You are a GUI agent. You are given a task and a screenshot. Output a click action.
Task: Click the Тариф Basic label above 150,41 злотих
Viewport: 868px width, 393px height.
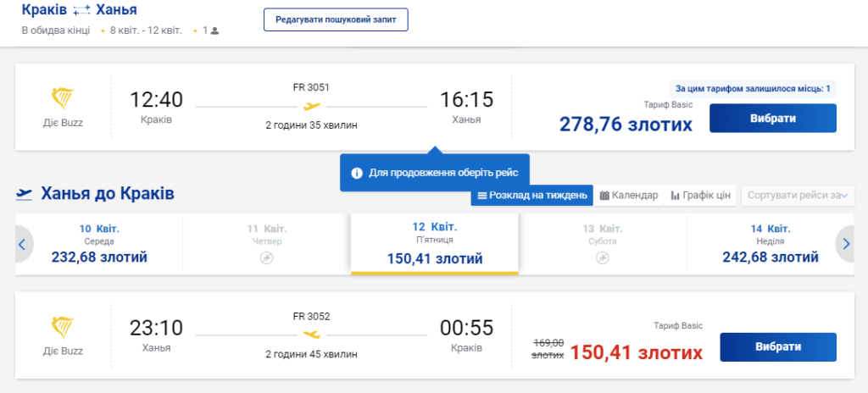point(678,326)
